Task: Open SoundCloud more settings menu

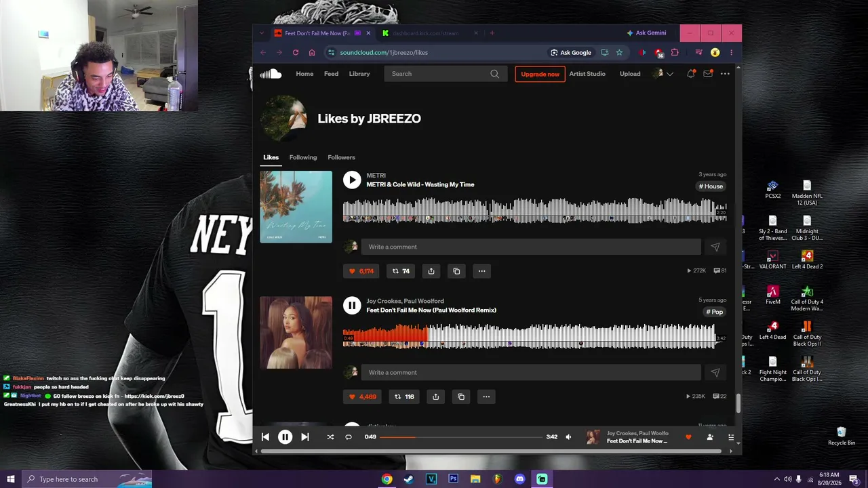Action: (x=725, y=74)
